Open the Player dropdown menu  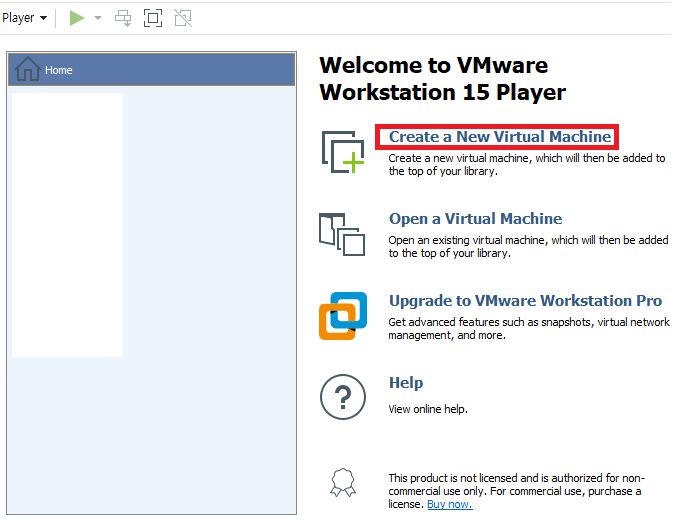(25, 18)
